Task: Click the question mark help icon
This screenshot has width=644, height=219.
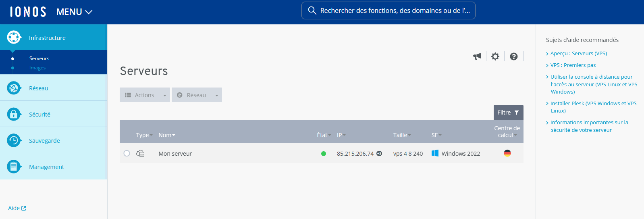Action: (x=513, y=56)
